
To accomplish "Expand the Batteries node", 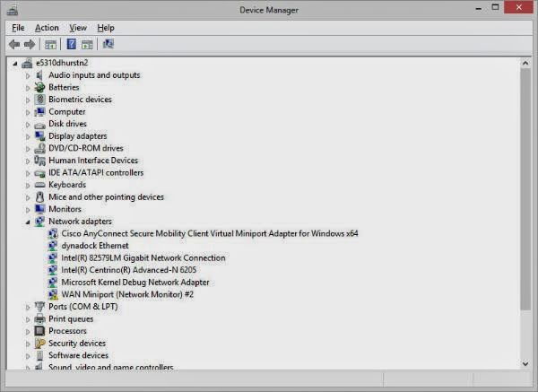I will tap(28, 88).
